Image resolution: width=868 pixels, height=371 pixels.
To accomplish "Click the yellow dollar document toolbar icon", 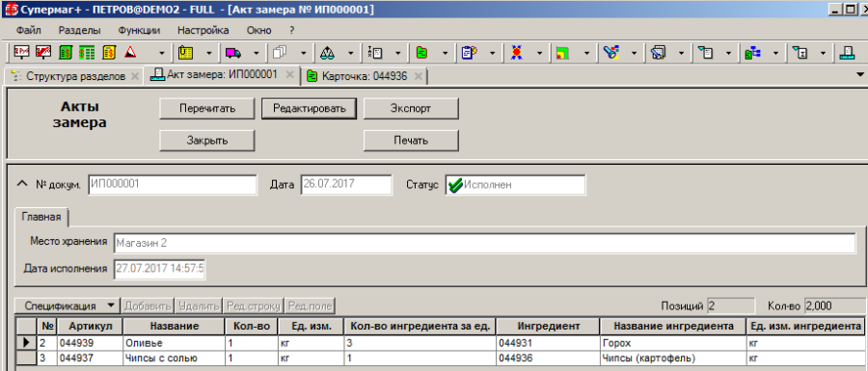I will pos(108,53).
